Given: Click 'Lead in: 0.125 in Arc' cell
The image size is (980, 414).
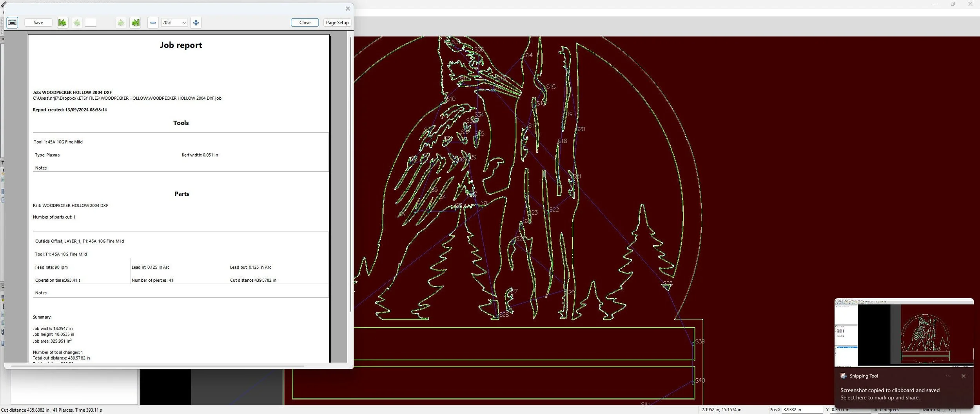Looking at the screenshot, I should click(151, 267).
